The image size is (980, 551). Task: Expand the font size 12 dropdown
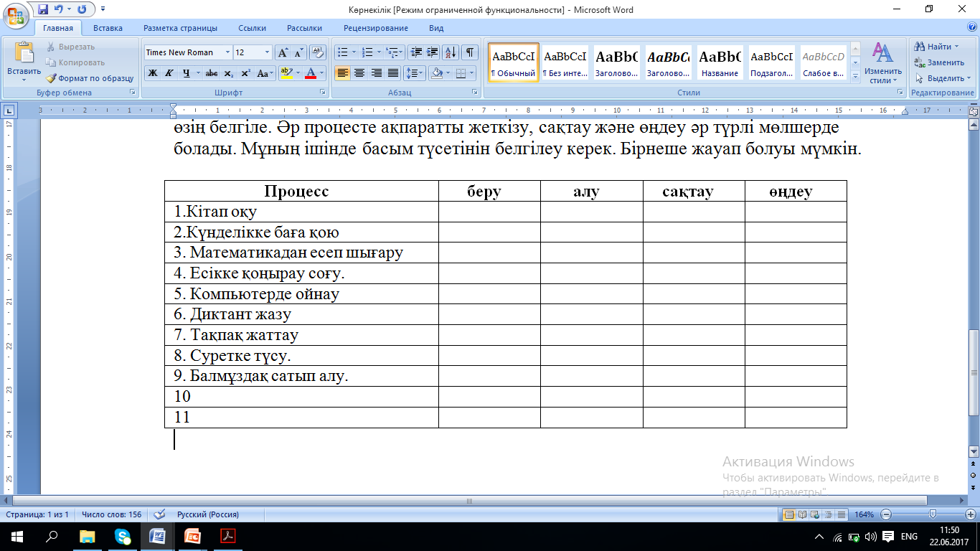[x=268, y=52]
